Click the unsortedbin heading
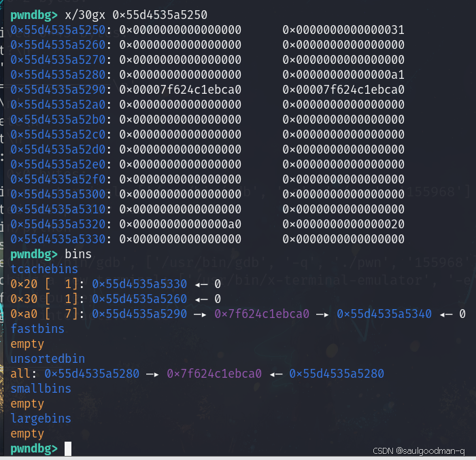 pyautogui.click(x=48, y=359)
